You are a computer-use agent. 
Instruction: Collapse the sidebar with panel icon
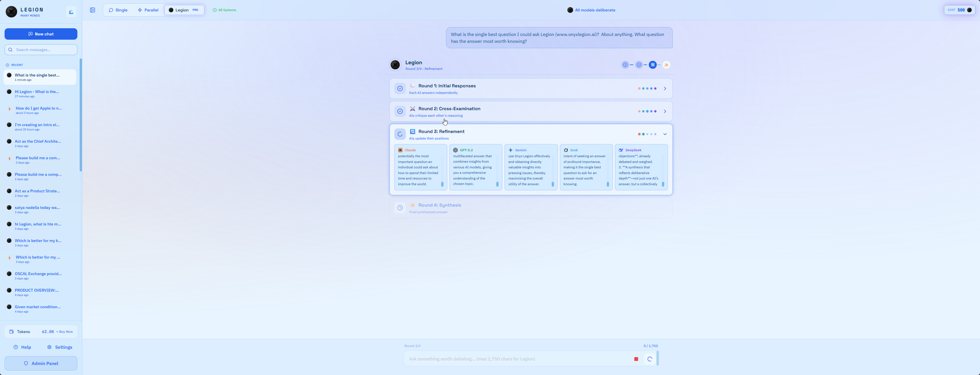(x=93, y=10)
